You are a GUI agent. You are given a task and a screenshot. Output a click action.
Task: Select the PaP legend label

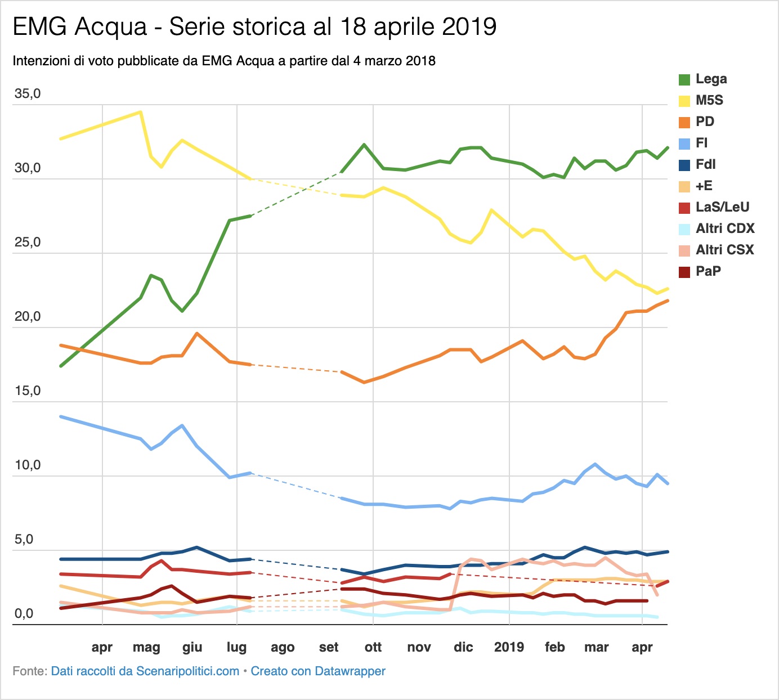[708, 271]
